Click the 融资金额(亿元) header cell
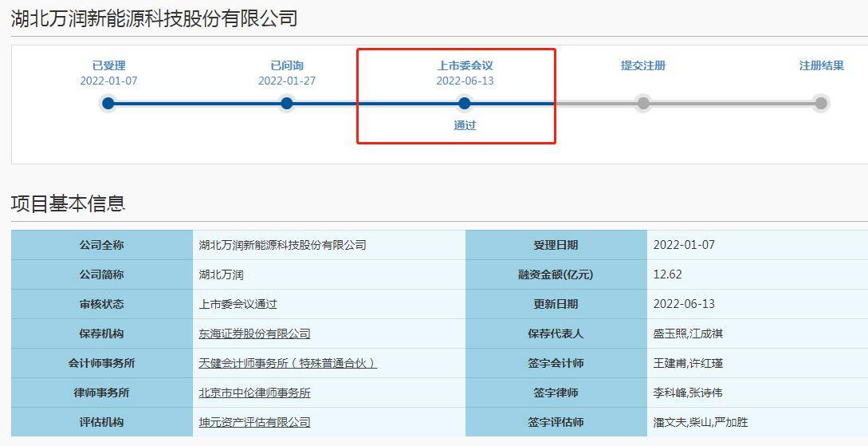This screenshot has height=446, width=868. (x=556, y=274)
